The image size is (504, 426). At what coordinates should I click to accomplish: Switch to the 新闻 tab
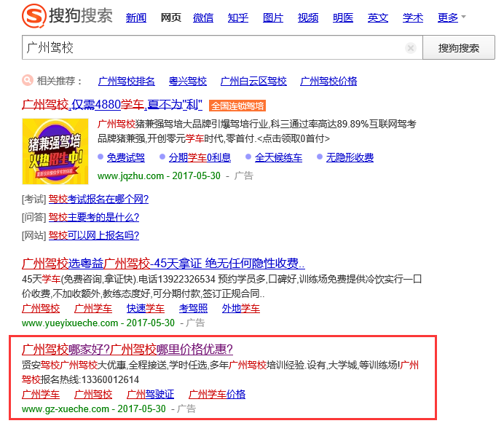[x=136, y=17]
